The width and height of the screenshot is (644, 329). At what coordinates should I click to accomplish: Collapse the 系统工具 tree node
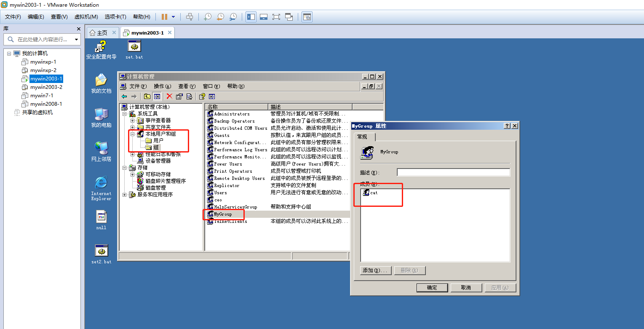(124, 114)
